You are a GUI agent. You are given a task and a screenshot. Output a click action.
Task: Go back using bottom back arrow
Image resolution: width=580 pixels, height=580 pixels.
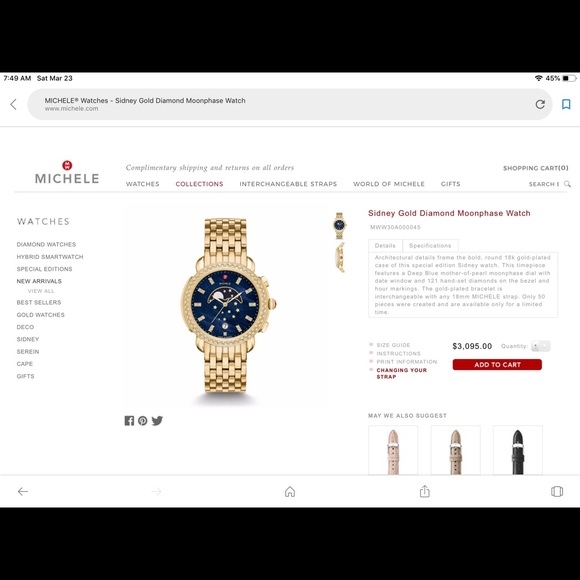click(23, 491)
